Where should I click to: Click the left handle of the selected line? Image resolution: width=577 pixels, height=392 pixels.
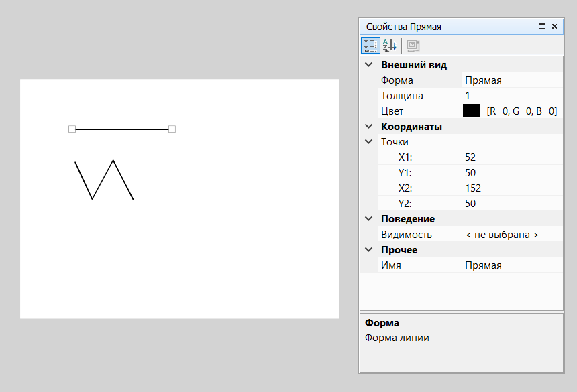(72, 129)
